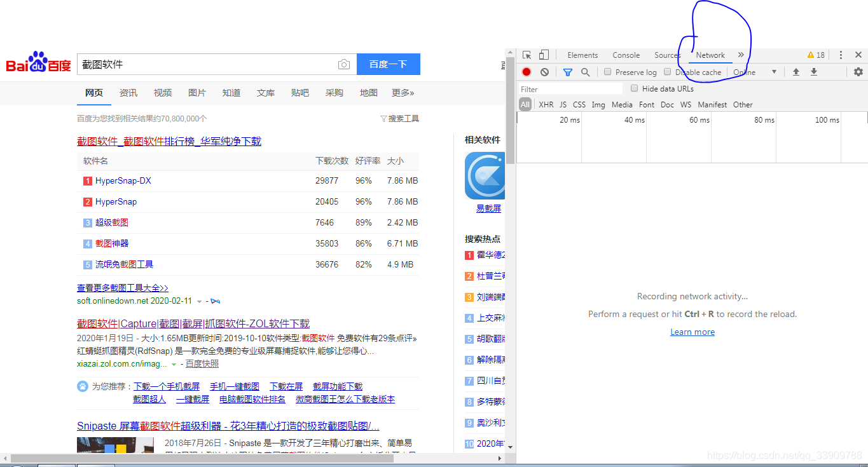This screenshot has width=868, height=467.
Task: Click the 百度一下 search button
Action: tap(388, 64)
